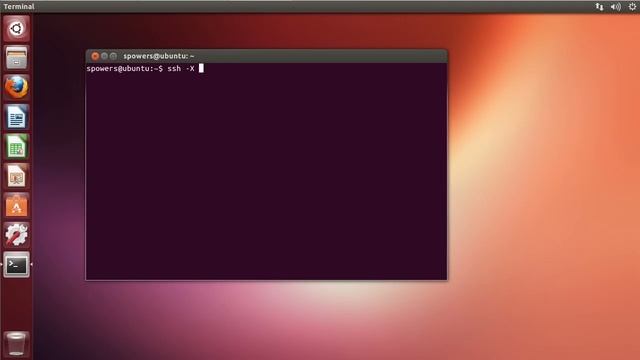Open the Ubuntu Dash home button
This screenshot has height=360, width=640.
16,29
